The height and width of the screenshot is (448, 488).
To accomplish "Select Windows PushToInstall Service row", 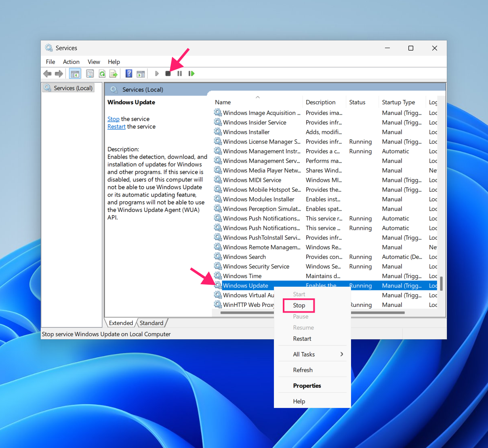I will 325,237.
